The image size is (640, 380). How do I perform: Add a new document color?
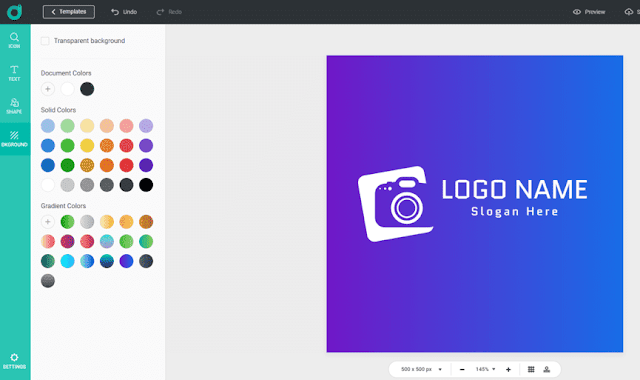(48, 89)
